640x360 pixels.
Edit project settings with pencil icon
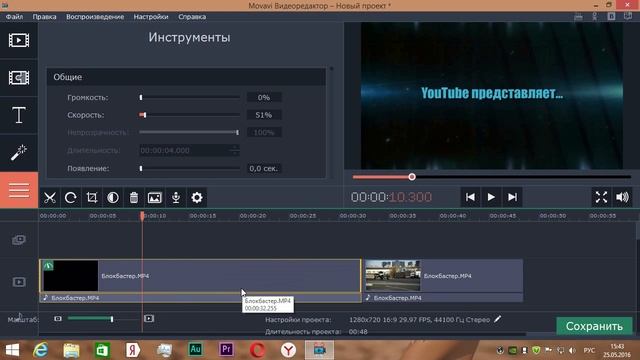[x=498, y=319]
